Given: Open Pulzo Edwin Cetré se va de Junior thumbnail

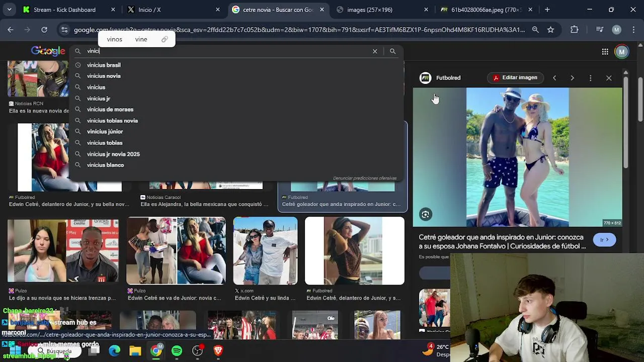Looking at the screenshot, I should [176, 251].
